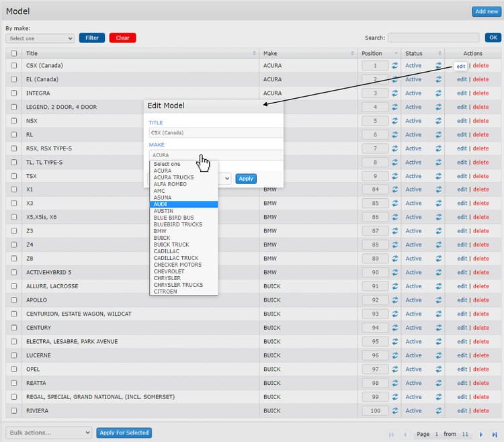Sort by Position column header
This screenshot has width=504, height=442.
pyautogui.click(x=379, y=53)
